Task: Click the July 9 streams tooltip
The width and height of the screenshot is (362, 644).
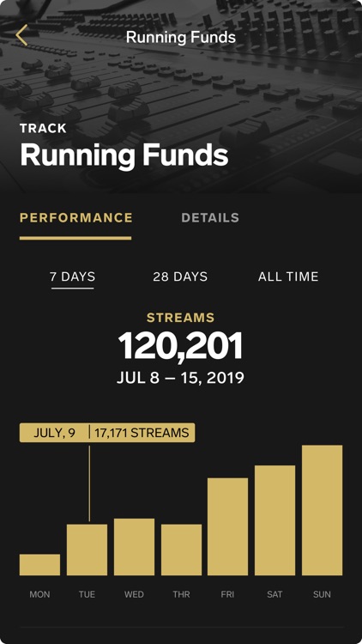Action: [x=107, y=433]
